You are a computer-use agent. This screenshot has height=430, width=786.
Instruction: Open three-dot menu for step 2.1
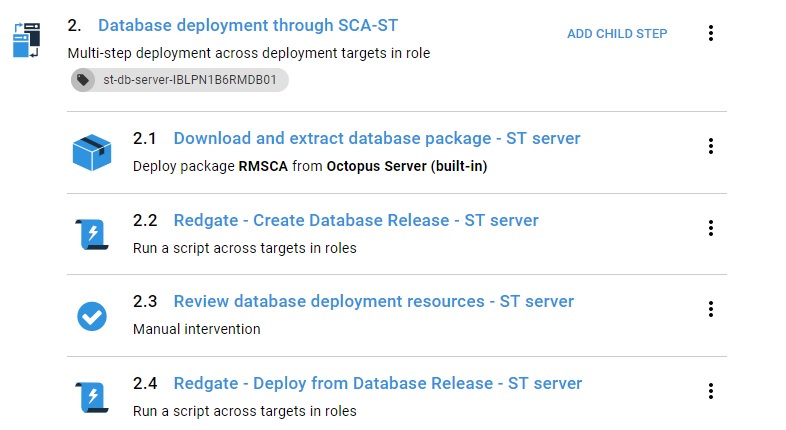(711, 146)
